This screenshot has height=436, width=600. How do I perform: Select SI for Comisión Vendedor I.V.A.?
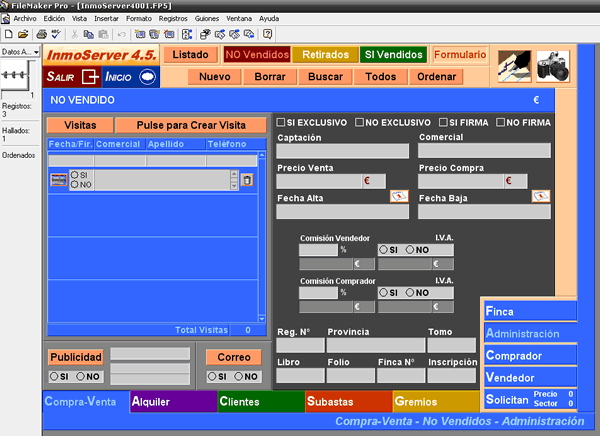coord(383,250)
